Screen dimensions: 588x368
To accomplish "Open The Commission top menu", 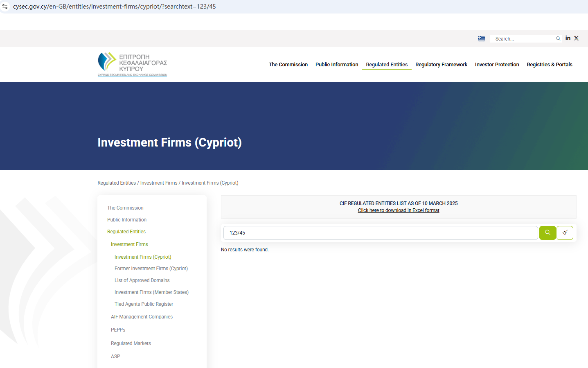I will point(288,65).
